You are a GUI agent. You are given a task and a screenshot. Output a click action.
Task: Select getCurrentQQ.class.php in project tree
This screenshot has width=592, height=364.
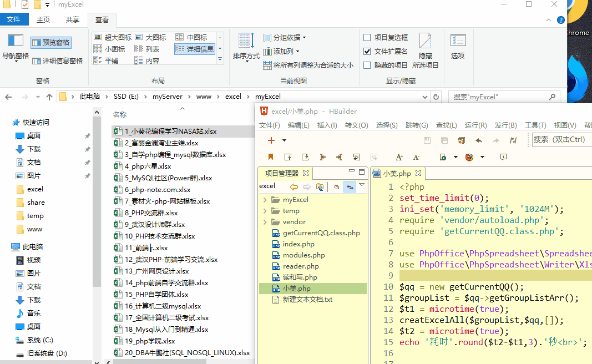[321, 233]
